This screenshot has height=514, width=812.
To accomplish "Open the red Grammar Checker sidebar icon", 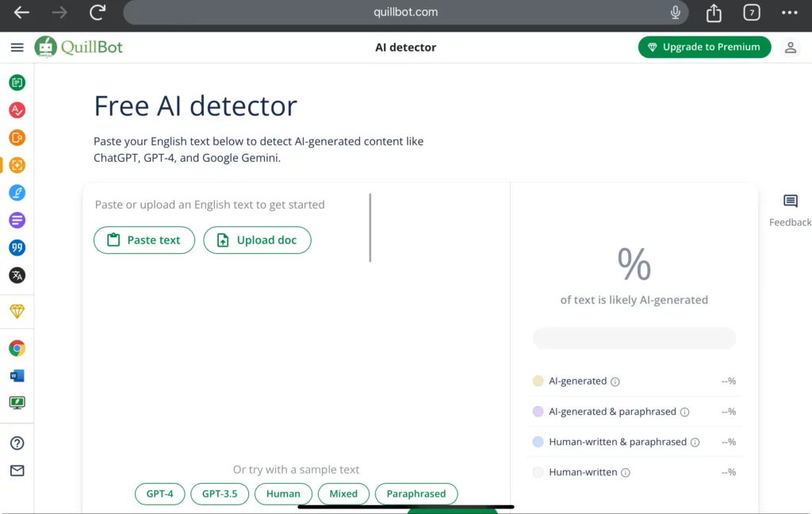I will click(17, 109).
